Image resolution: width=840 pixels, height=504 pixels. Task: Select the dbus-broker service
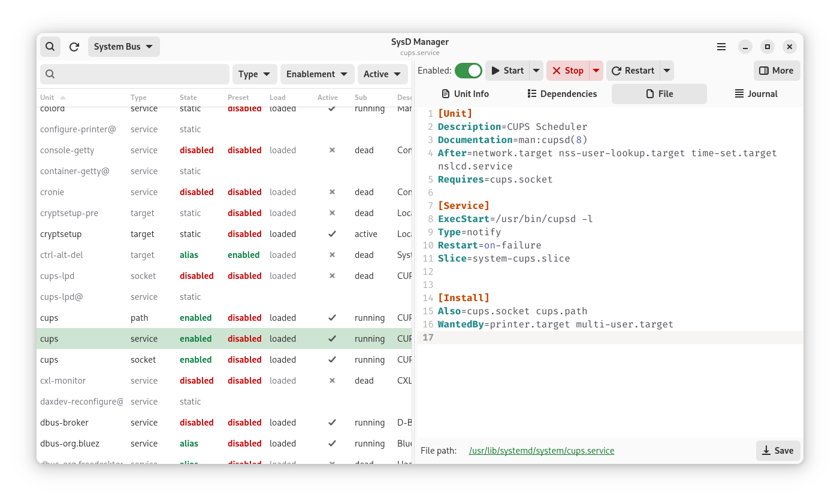pos(225,423)
